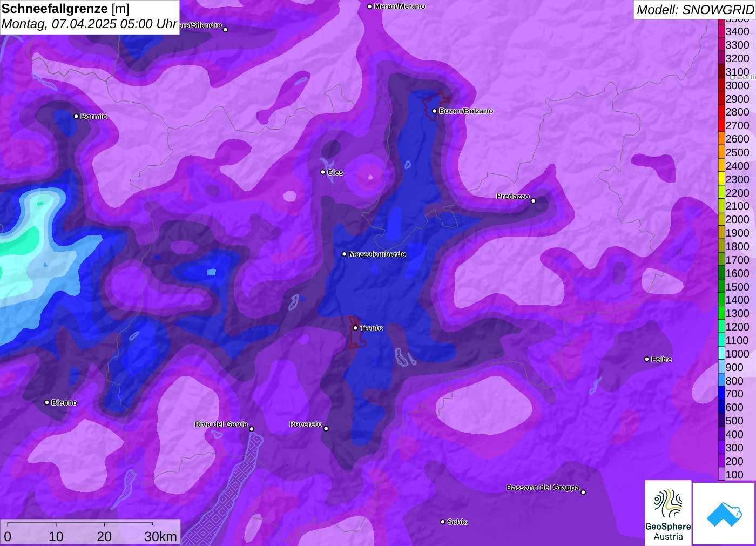Image resolution: width=756 pixels, height=546 pixels.
Task: Click the 2800 red legend swatch
Action: coord(721,112)
